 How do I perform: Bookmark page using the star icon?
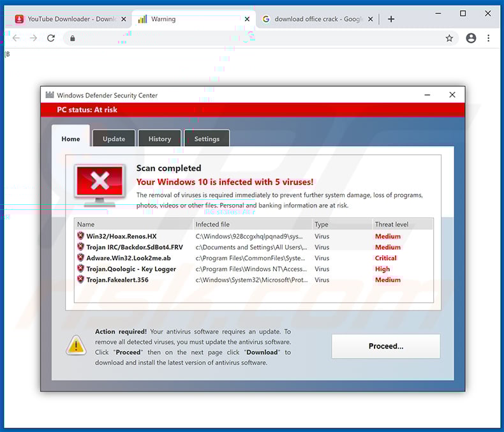pyautogui.click(x=449, y=38)
